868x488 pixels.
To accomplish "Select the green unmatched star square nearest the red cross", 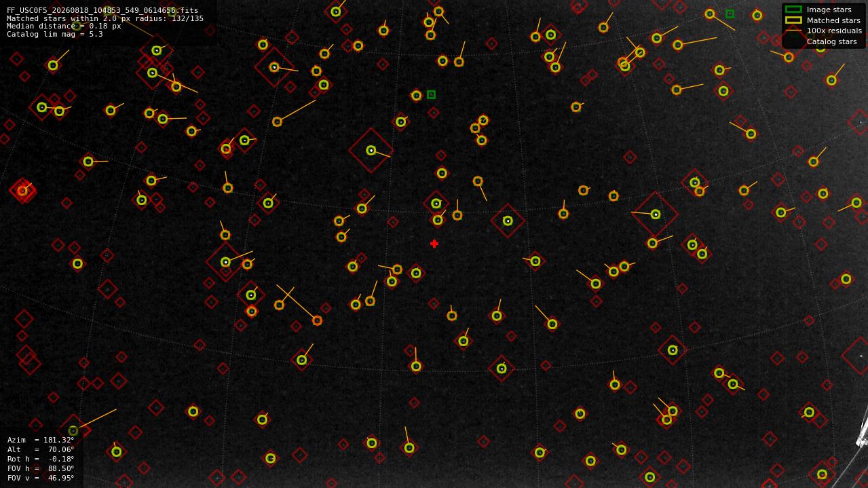I will (431, 95).
